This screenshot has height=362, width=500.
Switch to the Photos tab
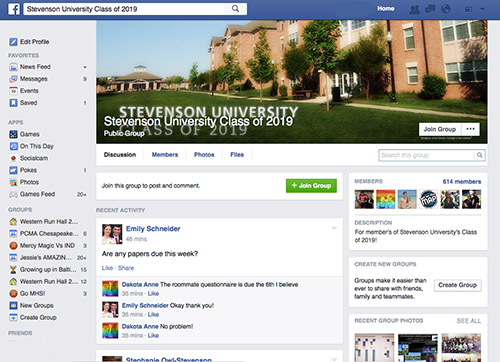pos(204,155)
